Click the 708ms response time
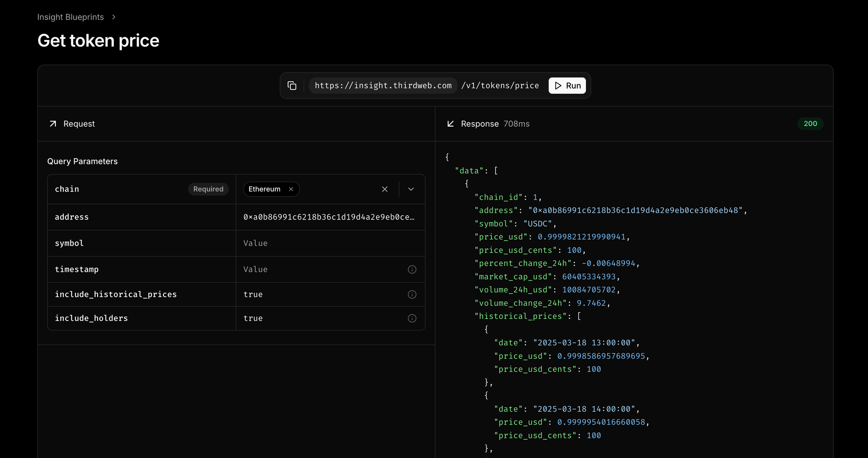This screenshot has height=458, width=868. coord(516,124)
